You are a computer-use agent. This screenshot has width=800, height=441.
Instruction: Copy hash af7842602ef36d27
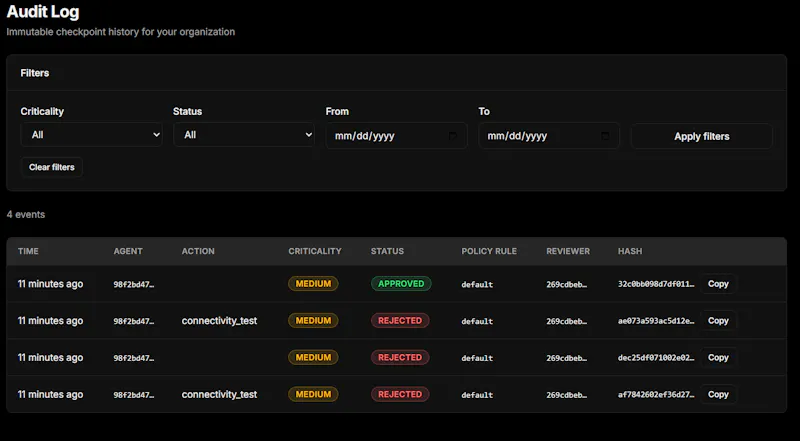coord(718,394)
